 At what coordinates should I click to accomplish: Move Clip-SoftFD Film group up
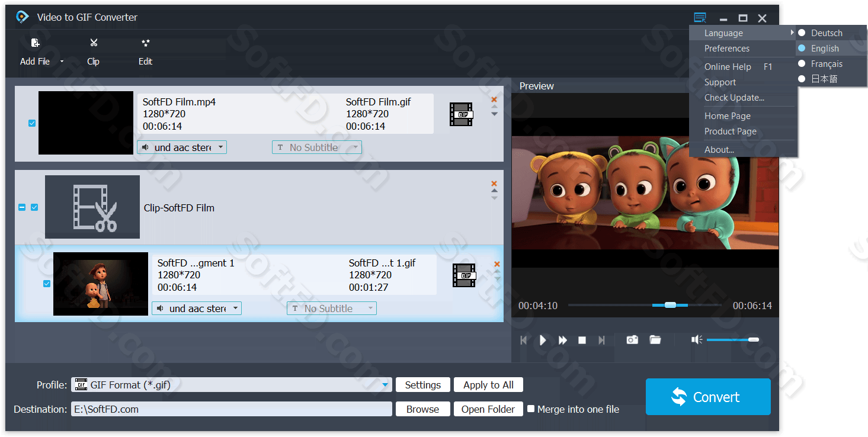click(x=494, y=191)
